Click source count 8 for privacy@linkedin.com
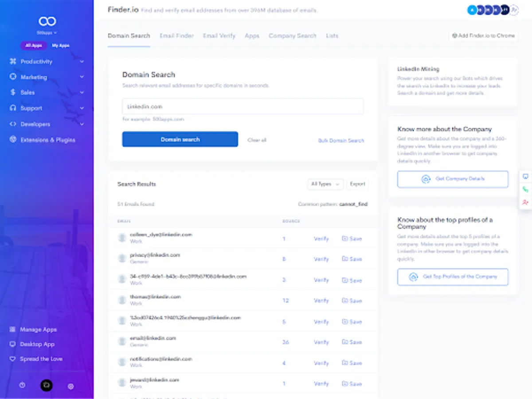This screenshot has width=532, height=399. [x=284, y=259]
